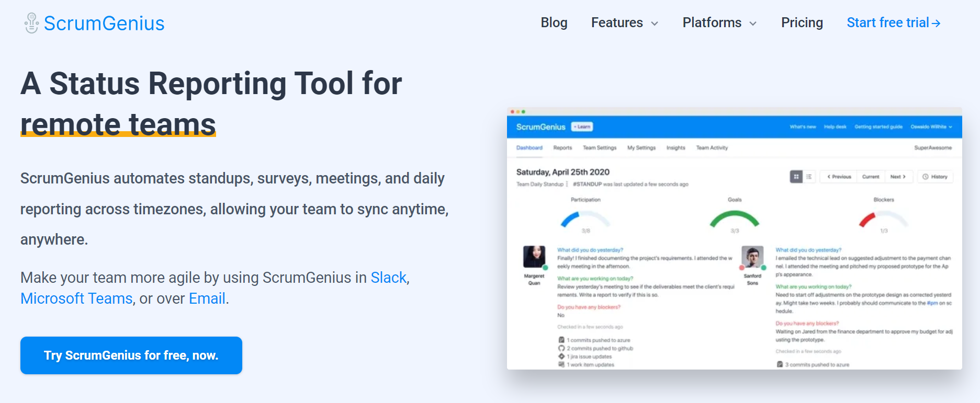Click What's new in preview header
Screen dimensions: 980x403
click(803, 126)
